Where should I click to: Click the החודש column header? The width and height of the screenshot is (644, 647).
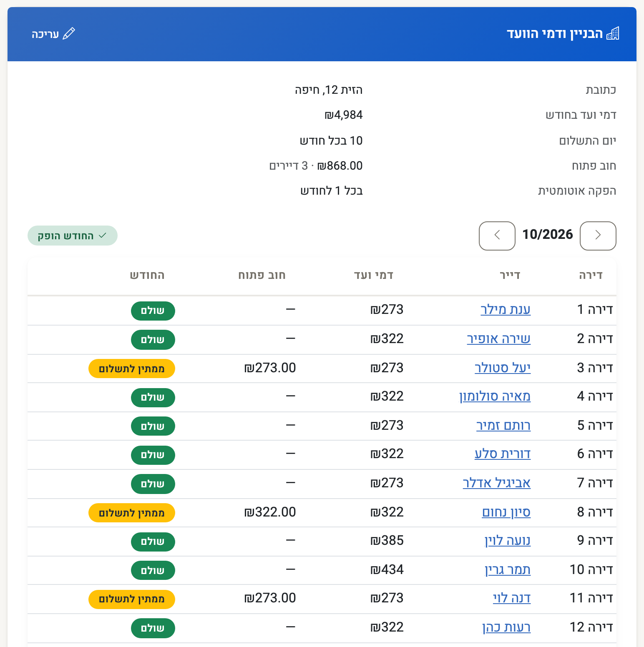tap(147, 275)
